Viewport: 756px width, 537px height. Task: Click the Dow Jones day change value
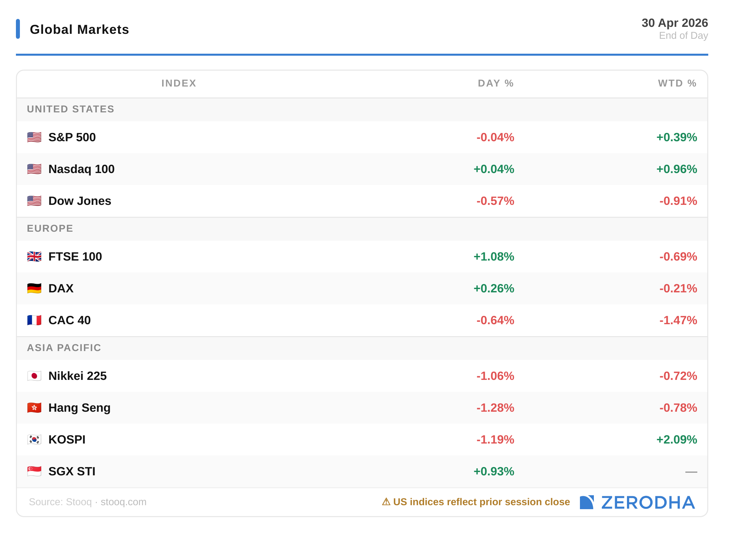[x=495, y=201]
